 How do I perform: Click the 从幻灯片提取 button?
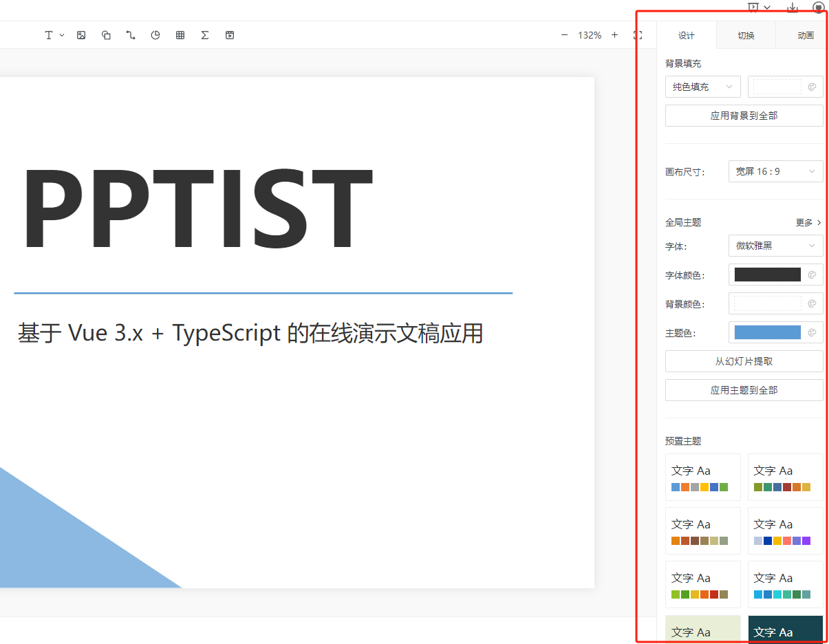pyautogui.click(x=744, y=361)
